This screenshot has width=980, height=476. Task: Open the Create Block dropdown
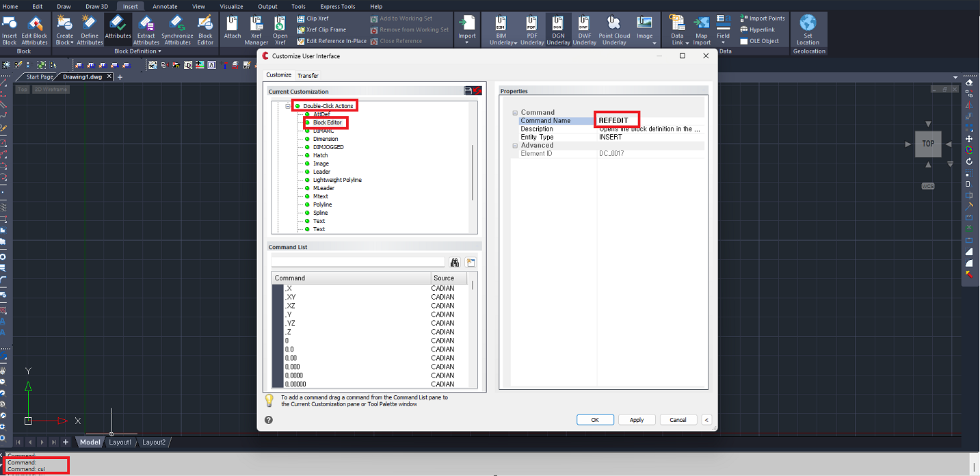(x=65, y=42)
